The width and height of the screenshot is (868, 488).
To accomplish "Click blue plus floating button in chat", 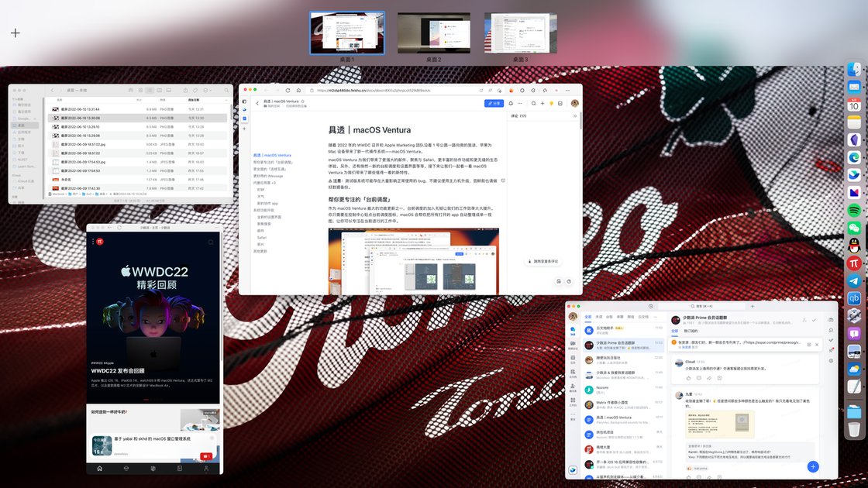I will [x=813, y=466].
